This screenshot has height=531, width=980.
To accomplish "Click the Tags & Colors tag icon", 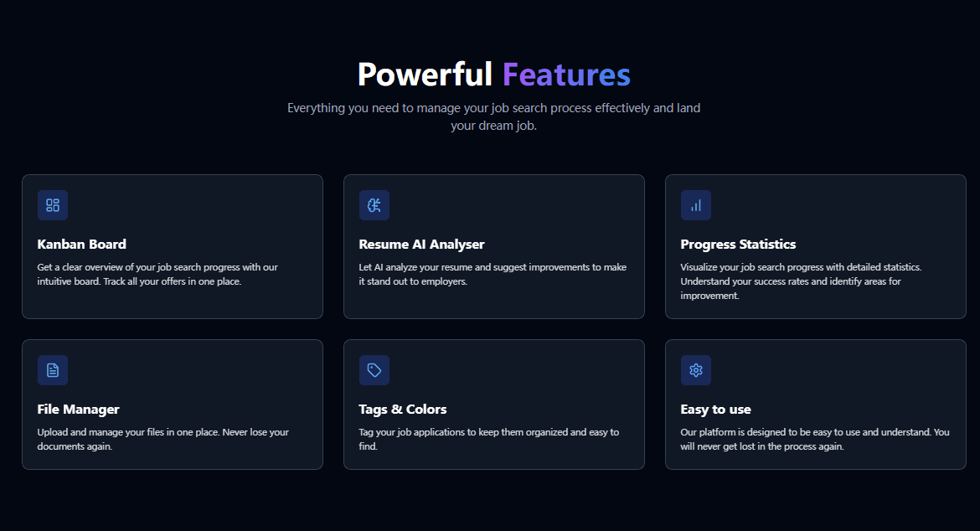I will coord(374,370).
